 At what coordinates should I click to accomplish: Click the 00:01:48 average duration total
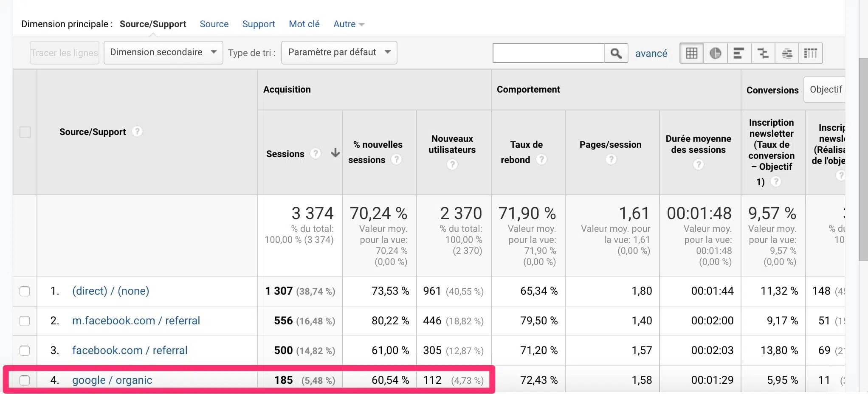[x=699, y=213]
